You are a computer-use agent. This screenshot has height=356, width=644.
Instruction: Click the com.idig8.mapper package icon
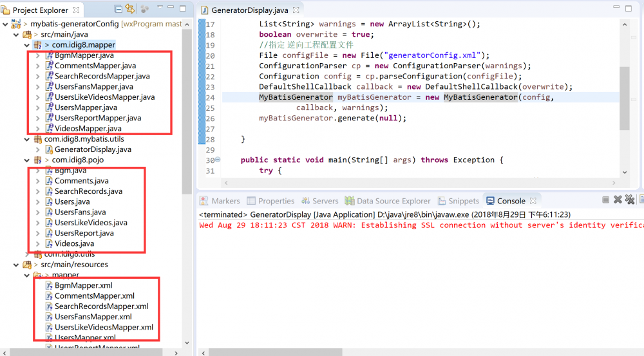pyautogui.click(x=38, y=45)
